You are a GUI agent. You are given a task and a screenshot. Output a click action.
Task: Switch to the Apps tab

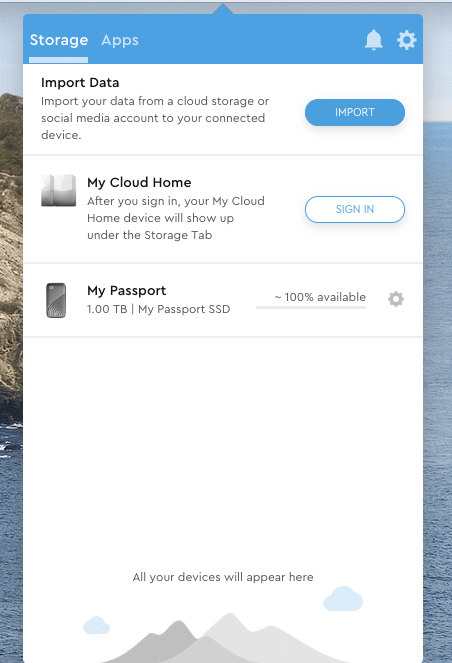120,40
